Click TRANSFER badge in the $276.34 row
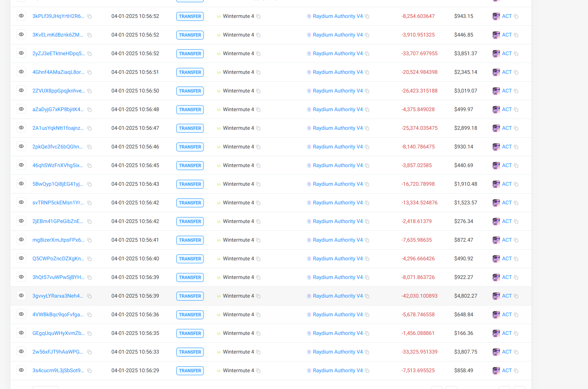 pos(190,222)
